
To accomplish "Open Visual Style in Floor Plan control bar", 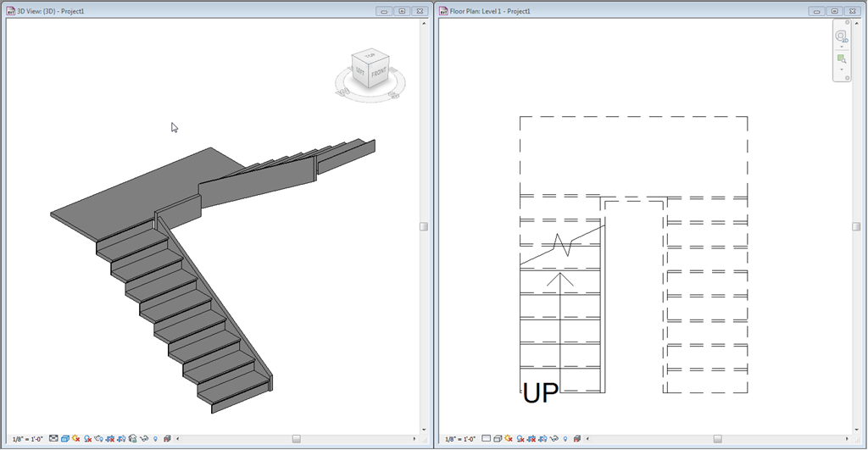I will tap(498, 438).
